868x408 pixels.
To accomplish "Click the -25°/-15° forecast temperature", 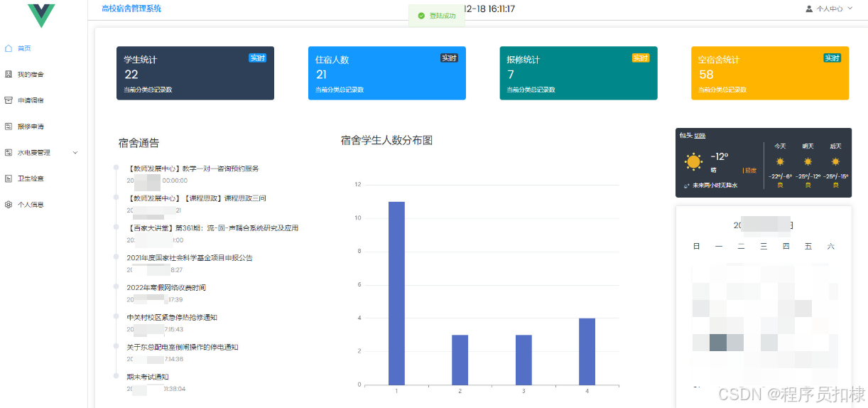I will pos(835,176).
